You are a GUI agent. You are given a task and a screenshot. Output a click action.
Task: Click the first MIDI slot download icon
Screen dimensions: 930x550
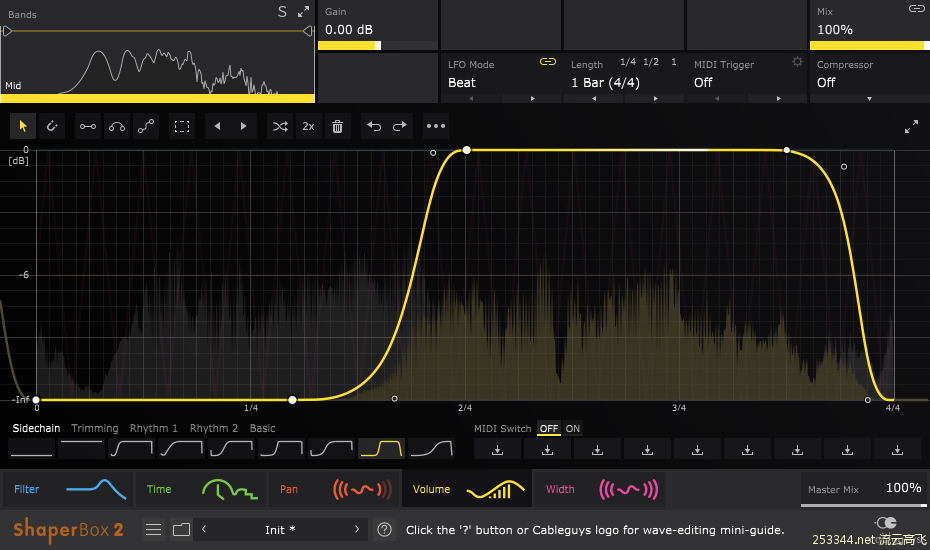[498, 450]
